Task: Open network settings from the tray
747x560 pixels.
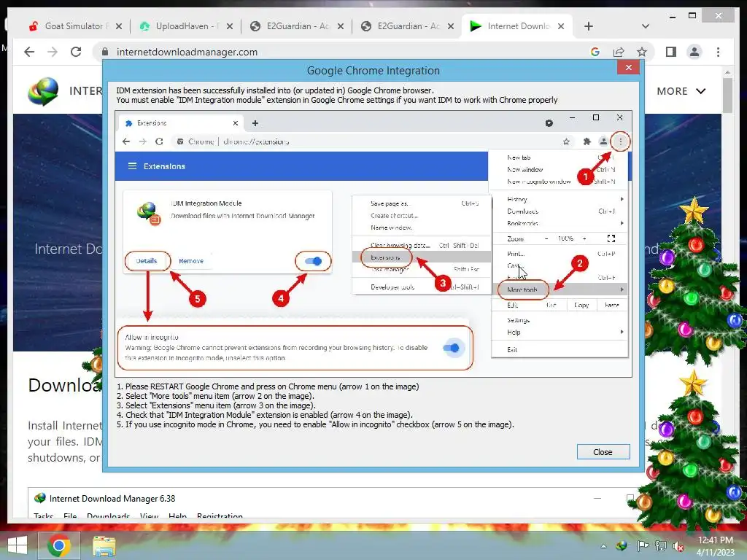Action: [661, 545]
